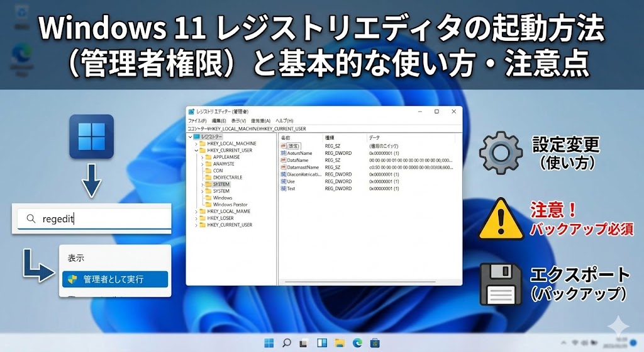The height and width of the screenshot is (352, 644).
Task: Select the value named Test
Action: pyautogui.click(x=291, y=188)
